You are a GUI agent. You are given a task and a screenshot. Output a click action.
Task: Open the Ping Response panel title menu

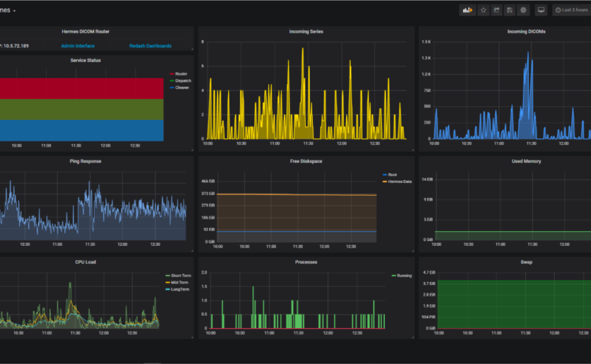click(x=85, y=162)
